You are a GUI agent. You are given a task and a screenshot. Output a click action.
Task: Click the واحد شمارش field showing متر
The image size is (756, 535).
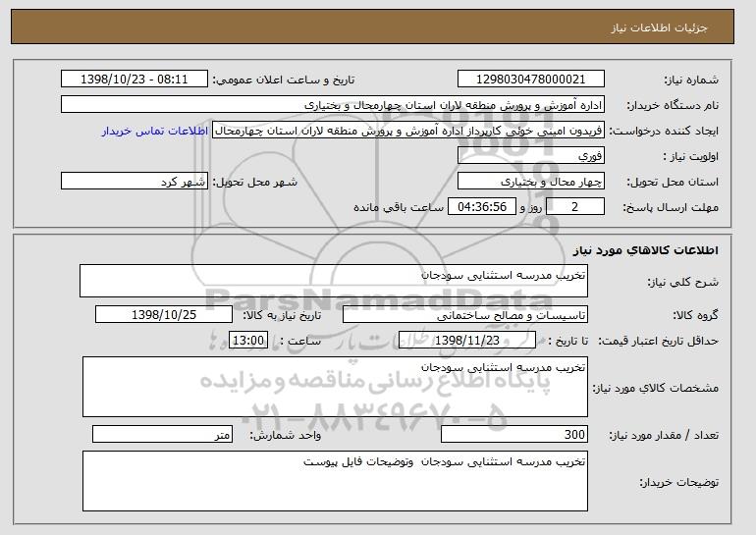click(162, 434)
